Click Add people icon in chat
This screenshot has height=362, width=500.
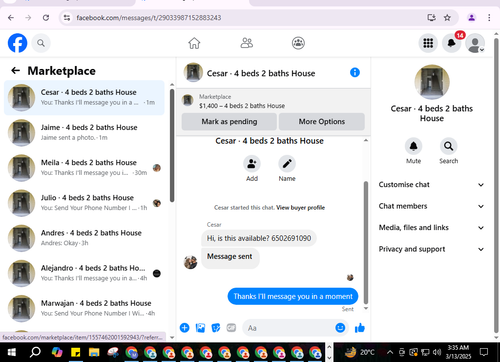[252, 164]
